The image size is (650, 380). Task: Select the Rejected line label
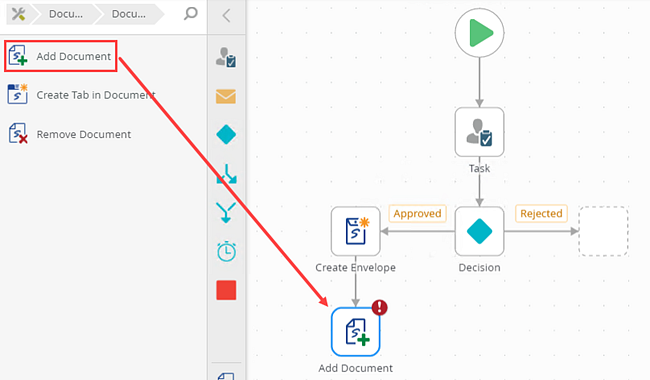(x=541, y=214)
